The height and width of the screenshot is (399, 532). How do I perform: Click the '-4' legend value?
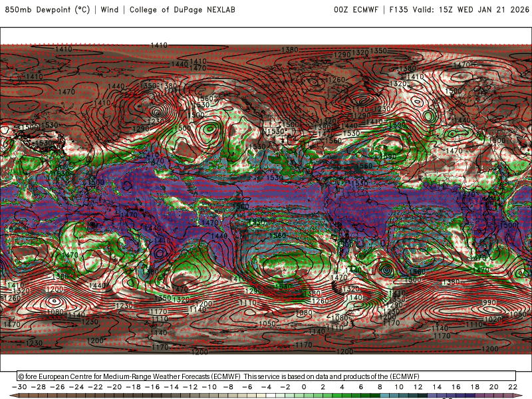click(267, 387)
